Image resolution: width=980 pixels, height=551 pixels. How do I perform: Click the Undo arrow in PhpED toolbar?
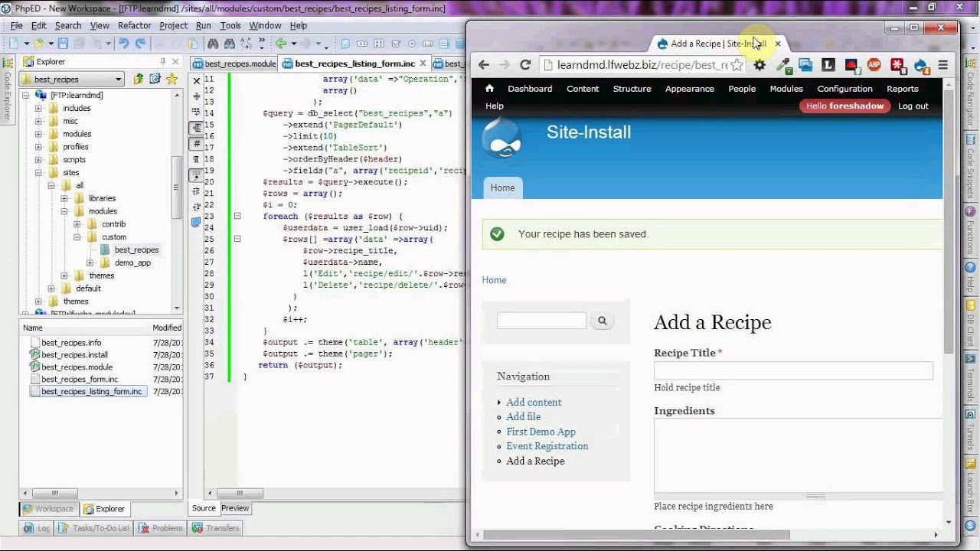[x=125, y=44]
